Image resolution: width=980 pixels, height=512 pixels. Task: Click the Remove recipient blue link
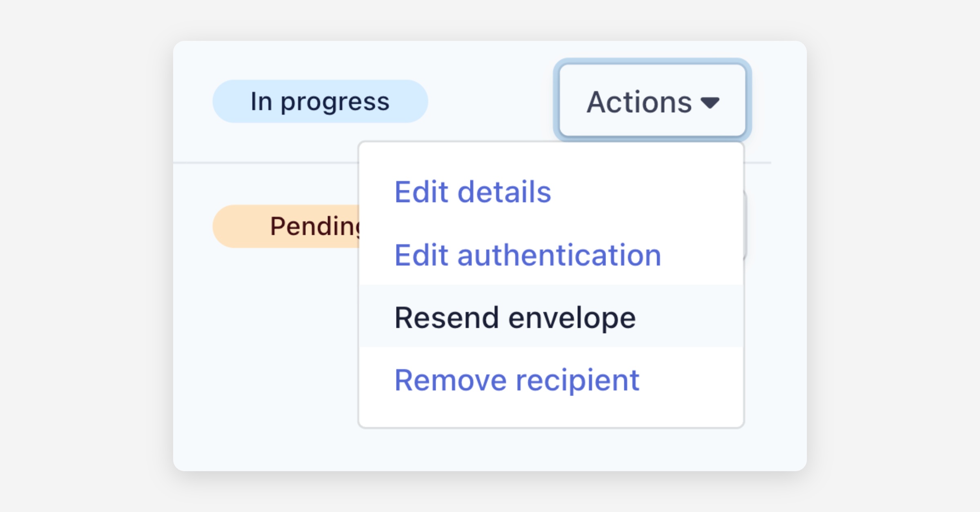click(517, 380)
